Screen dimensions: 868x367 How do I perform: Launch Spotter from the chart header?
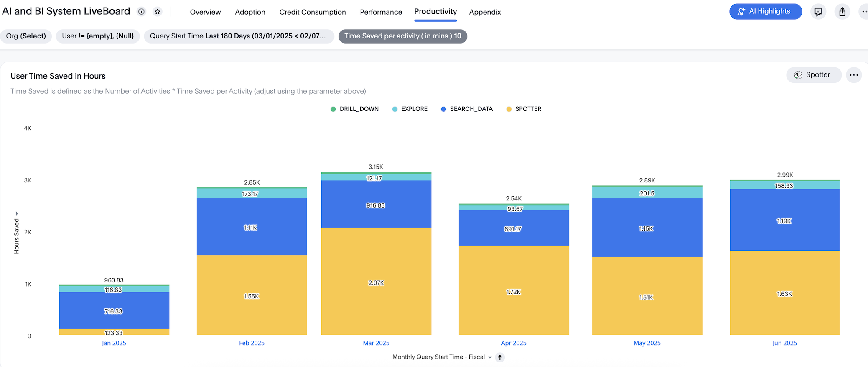click(x=813, y=75)
